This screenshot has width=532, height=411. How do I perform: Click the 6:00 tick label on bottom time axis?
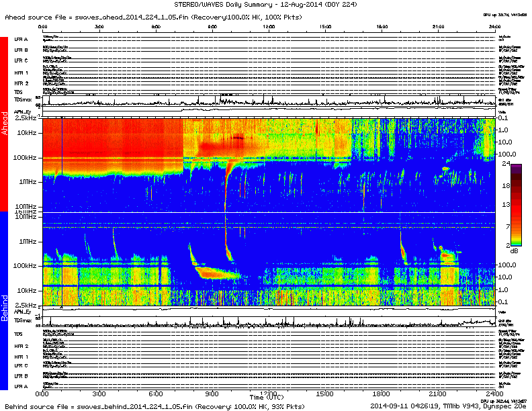pyautogui.click(x=155, y=394)
